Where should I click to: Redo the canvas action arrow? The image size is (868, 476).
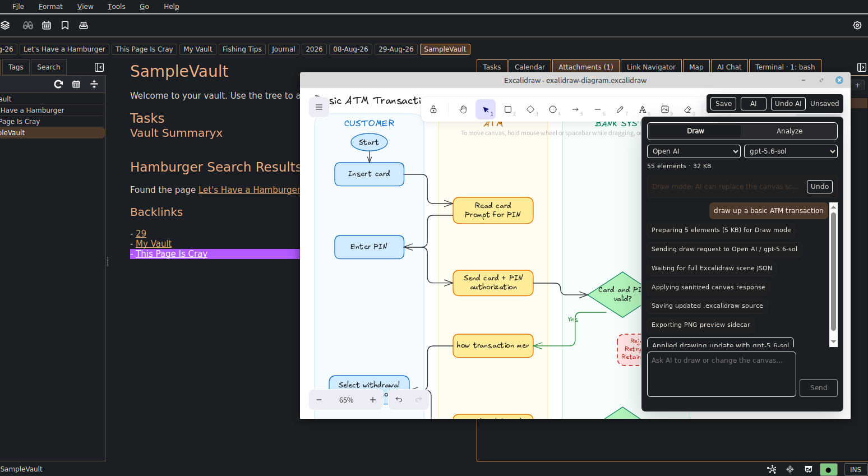[x=418, y=400]
